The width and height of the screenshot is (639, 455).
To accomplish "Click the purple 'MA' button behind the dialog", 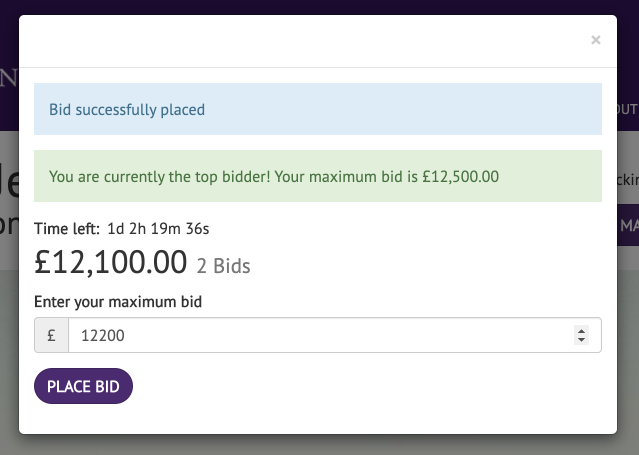I will tap(629, 225).
